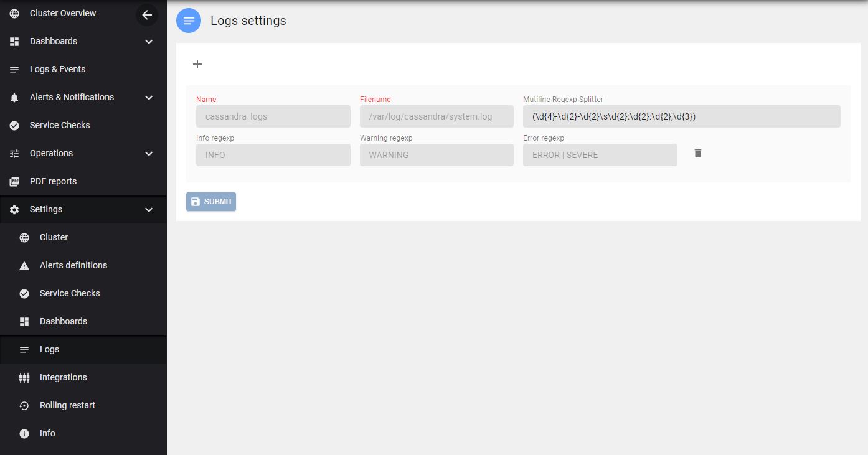Focus the Error regexp input field

(x=600, y=155)
